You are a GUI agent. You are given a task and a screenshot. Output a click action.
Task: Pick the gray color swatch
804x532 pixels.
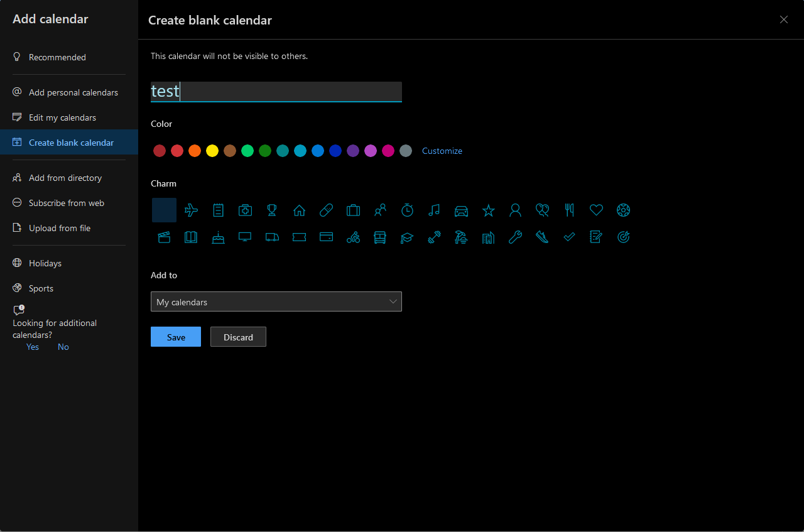(x=406, y=151)
